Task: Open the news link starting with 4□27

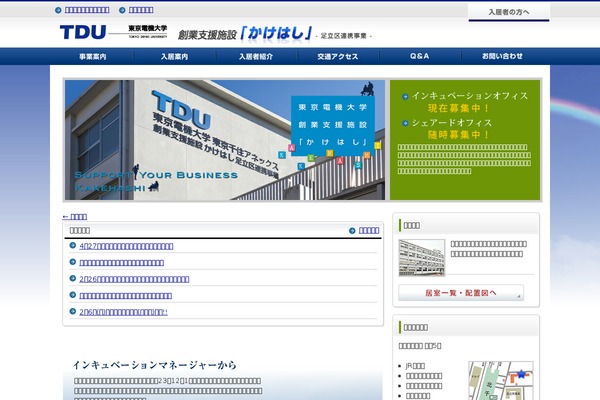Action: pos(126,246)
